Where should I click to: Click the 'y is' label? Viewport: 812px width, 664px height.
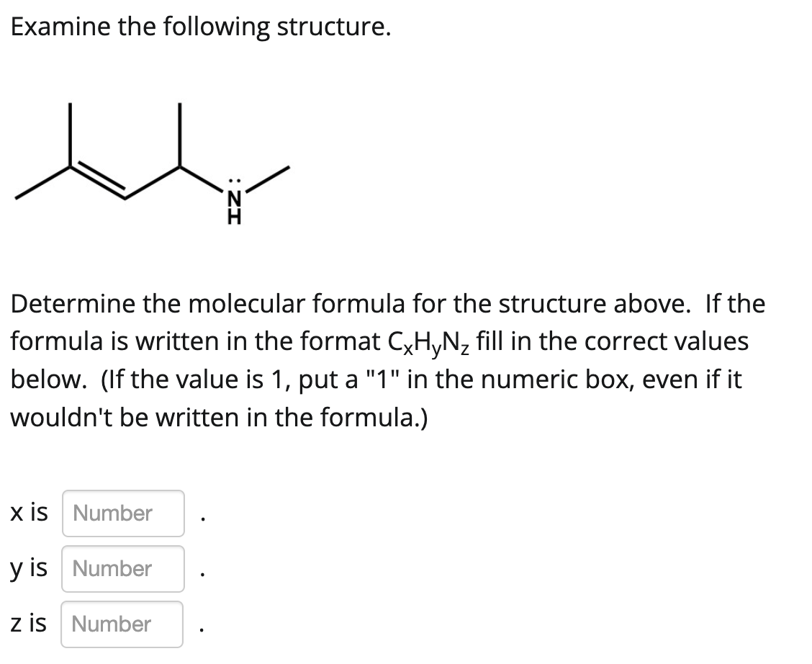(x=29, y=568)
